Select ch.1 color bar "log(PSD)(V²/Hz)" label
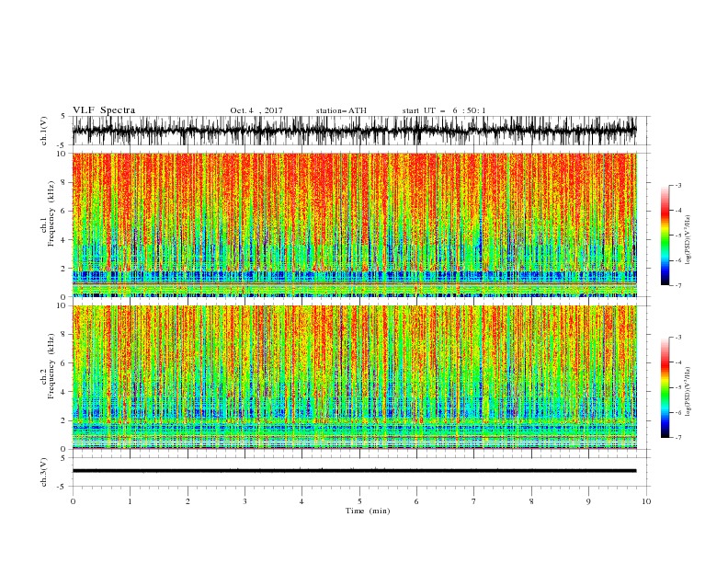This screenshot has width=728, height=563. (688, 240)
